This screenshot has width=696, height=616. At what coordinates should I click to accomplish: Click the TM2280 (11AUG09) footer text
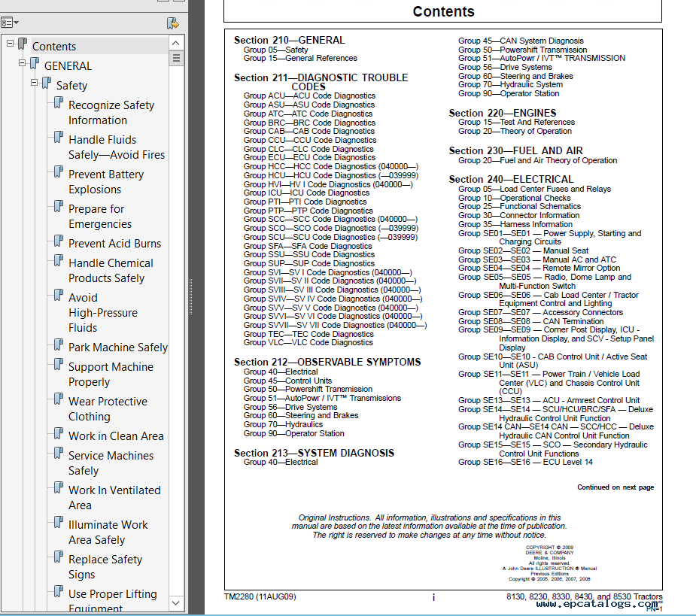260,597
